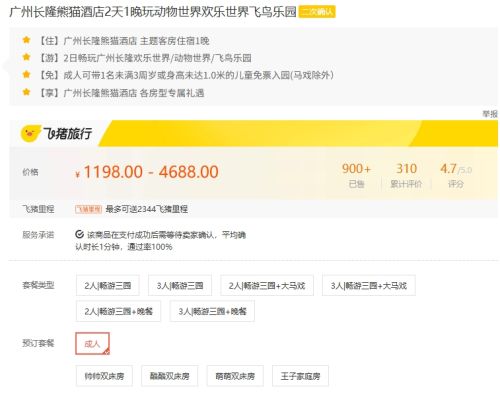Image resolution: width=500 pixels, height=393 pixels.
Task: Click the 服务承诺 confirmation description text
Action: [x=161, y=241]
